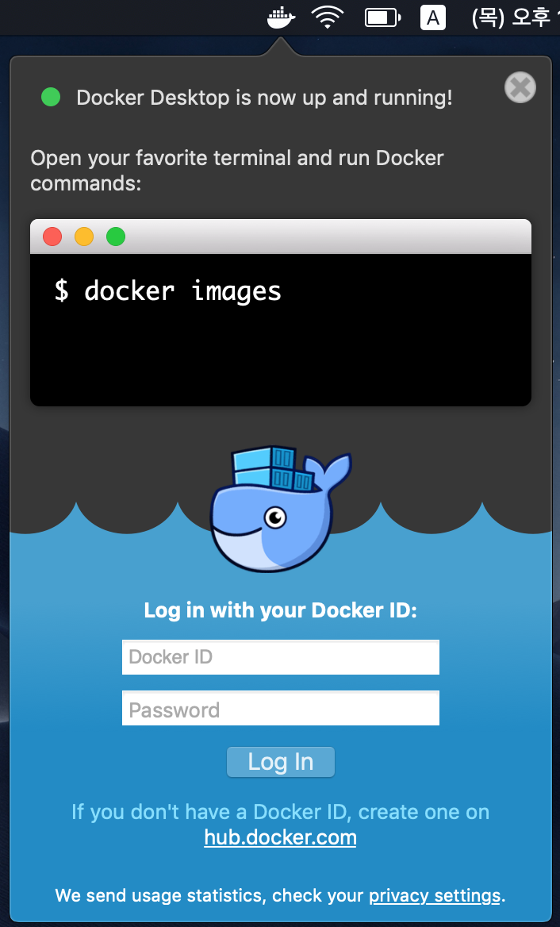Dismiss the Docker popup with the X
Screen dimensions: 560x927
pyautogui.click(x=520, y=87)
